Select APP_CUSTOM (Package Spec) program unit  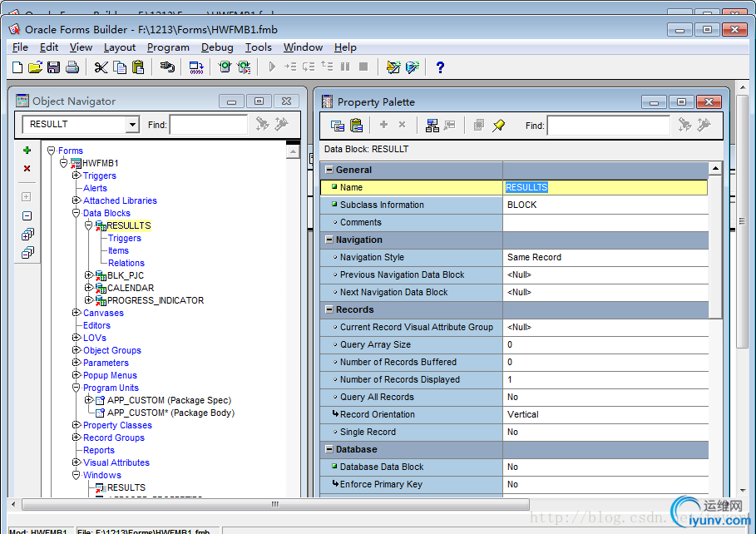coord(169,400)
